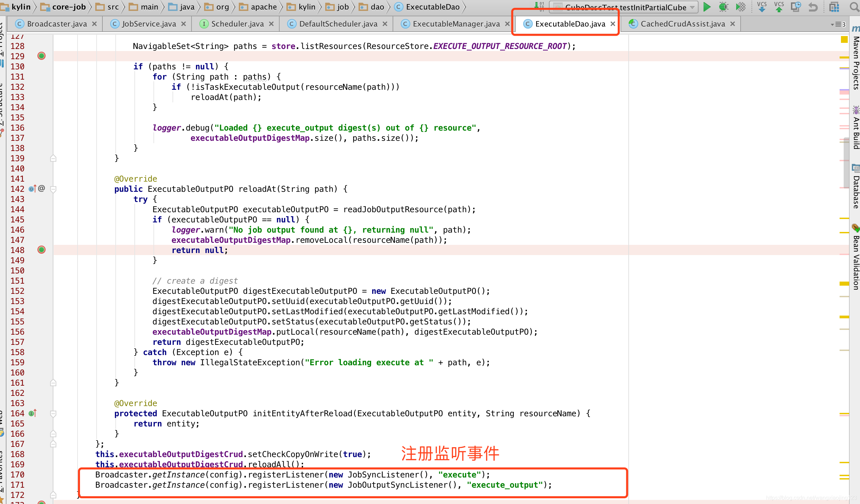Open Project Structure icon

(x=834, y=7)
